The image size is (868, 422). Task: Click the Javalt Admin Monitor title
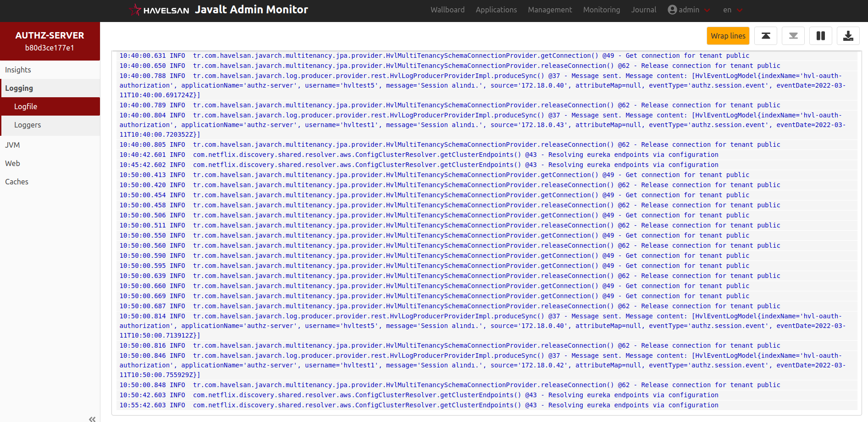tap(251, 10)
